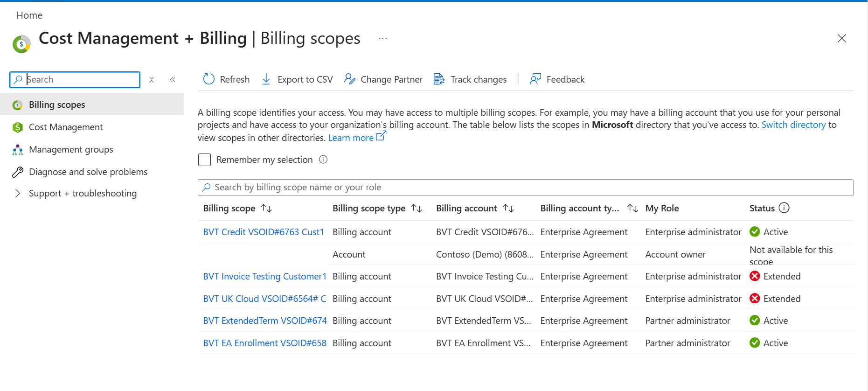Sort by Billing scope column arrows
Image resolution: width=868 pixels, height=391 pixels.
[x=266, y=209]
